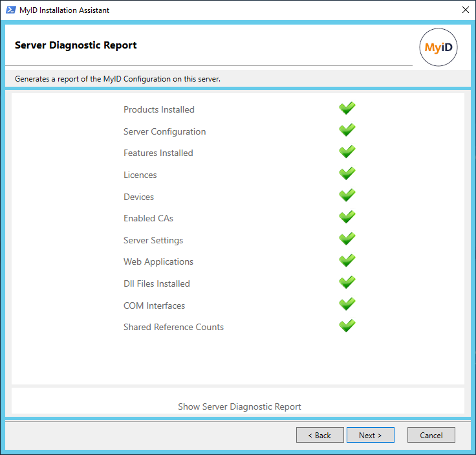This screenshot has width=476, height=455.
Task: Click the checkmark icon for Devices
Action: click(x=347, y=195)
